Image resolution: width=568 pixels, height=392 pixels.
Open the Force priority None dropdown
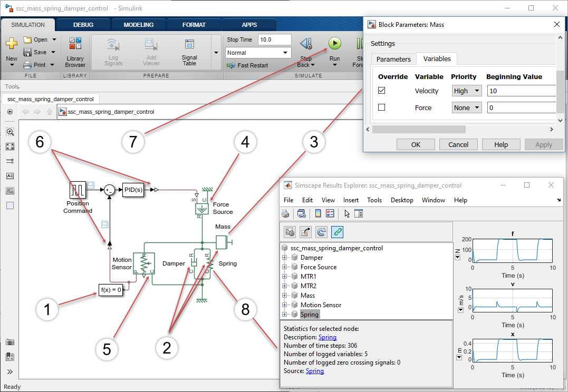467,107
